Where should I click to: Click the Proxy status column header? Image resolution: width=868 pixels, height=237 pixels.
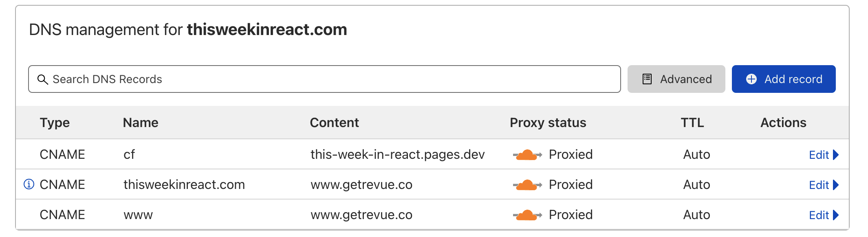548,123
